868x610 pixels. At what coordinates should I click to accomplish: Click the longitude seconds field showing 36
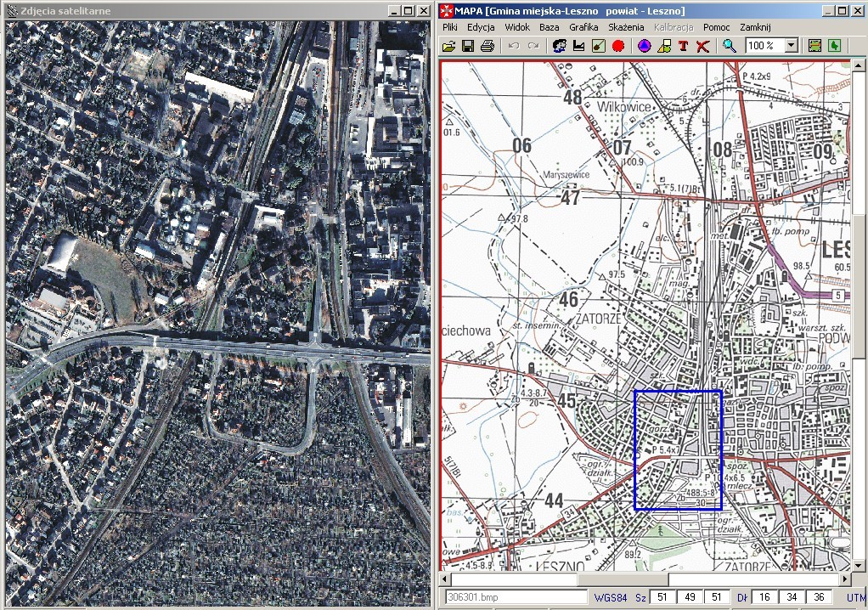click(x=820, y=597)
